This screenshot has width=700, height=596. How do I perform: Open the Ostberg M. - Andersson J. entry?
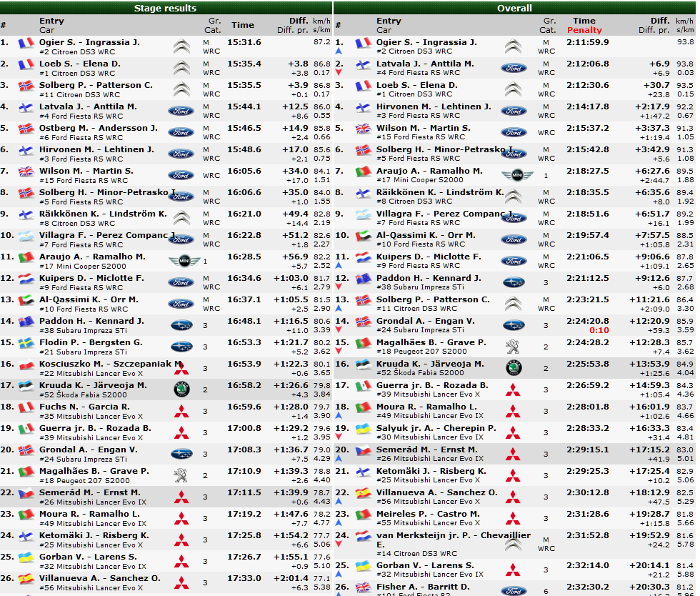tap(98, 129)
